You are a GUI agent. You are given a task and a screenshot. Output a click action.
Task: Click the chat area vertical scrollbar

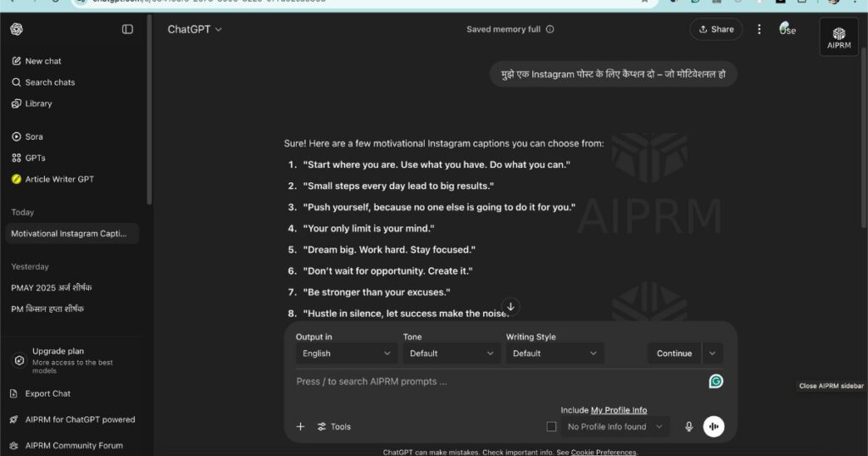(x=864, y=138)
